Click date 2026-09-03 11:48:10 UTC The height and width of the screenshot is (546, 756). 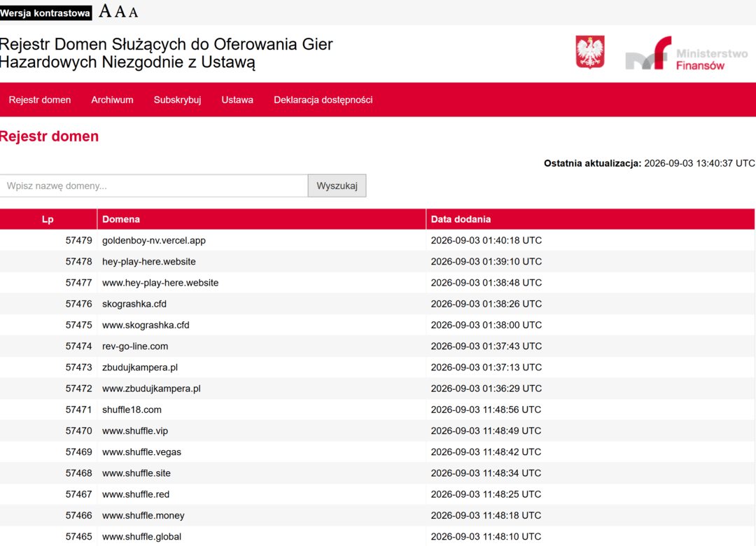[x=486, y=538]
